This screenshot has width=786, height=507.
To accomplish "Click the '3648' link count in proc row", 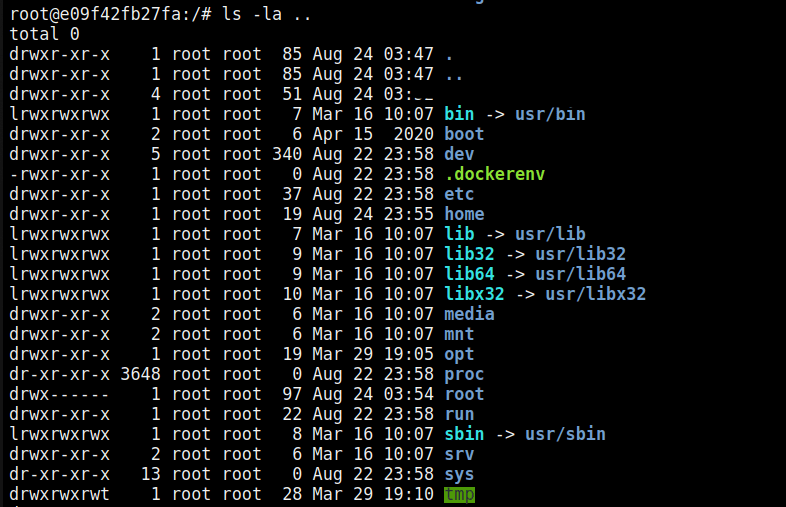I will 140,374.
